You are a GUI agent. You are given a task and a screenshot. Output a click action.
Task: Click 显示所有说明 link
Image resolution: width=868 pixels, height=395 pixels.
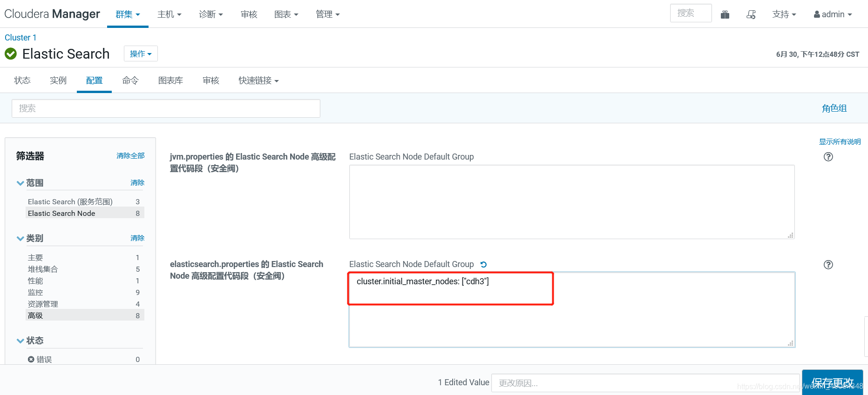pos(840,142)
